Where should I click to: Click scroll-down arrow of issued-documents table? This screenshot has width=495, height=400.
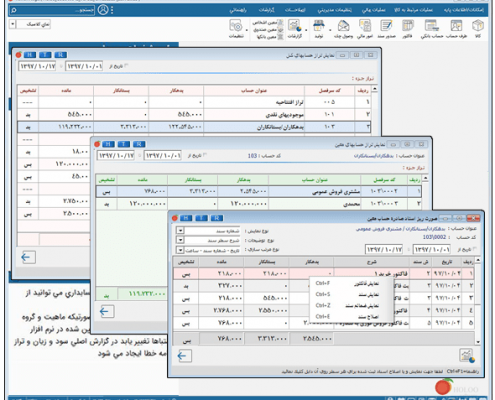click(478, 342)
